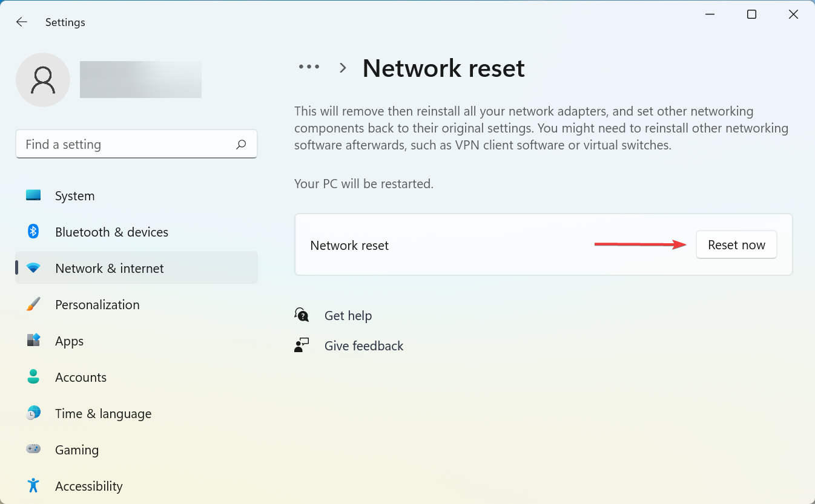Click the Give feedback link

pos(363,346)
